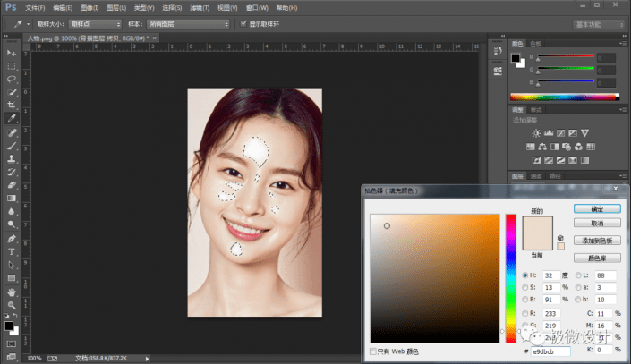Open the 取样大小 dropdown
The width and height of the screenshot is (631, 364).
pos(94,23)
